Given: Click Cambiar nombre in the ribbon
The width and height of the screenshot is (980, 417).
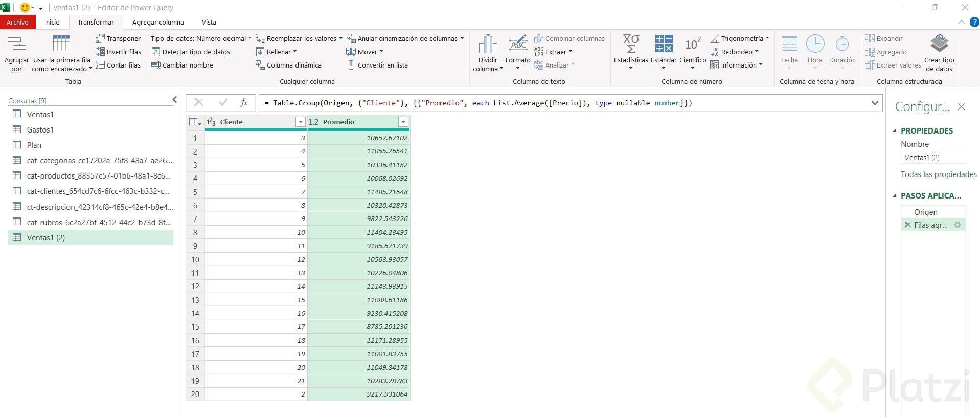Looking at the screenshot, I should pos(183,65).
